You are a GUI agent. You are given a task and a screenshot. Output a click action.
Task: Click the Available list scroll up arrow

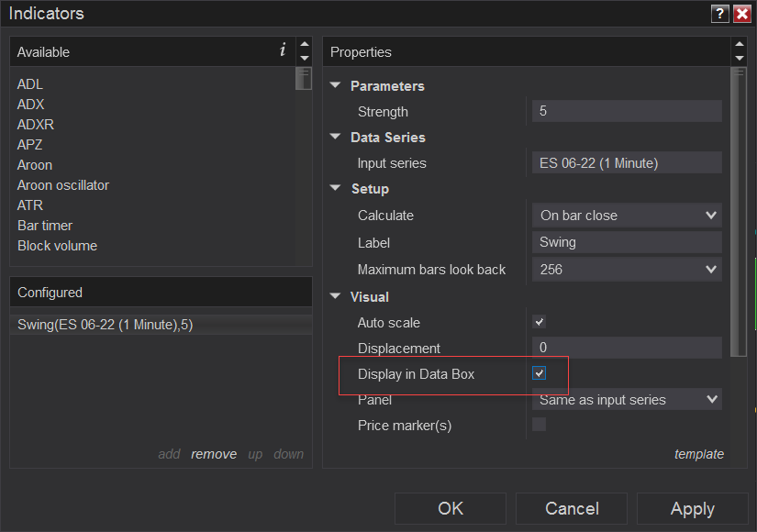tap(304, 45)
